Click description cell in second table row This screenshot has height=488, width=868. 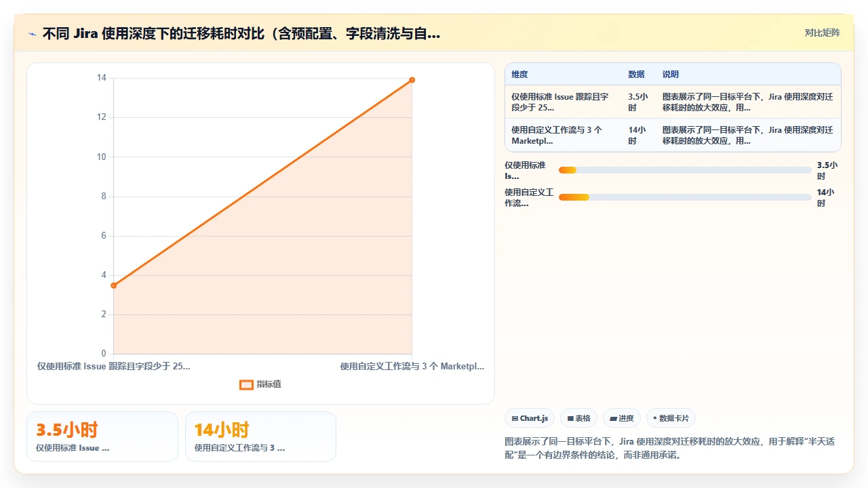pyautogui.click(x=747, y=136)
